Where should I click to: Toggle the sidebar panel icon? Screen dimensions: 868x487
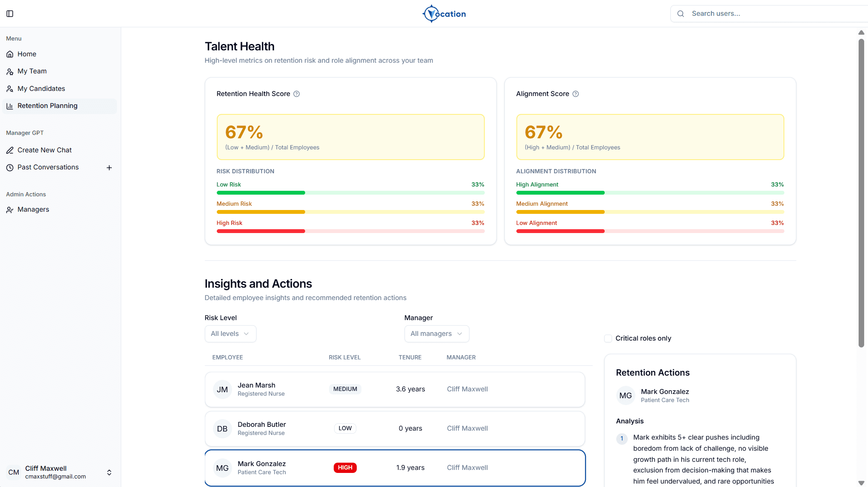tap(10, 14)
